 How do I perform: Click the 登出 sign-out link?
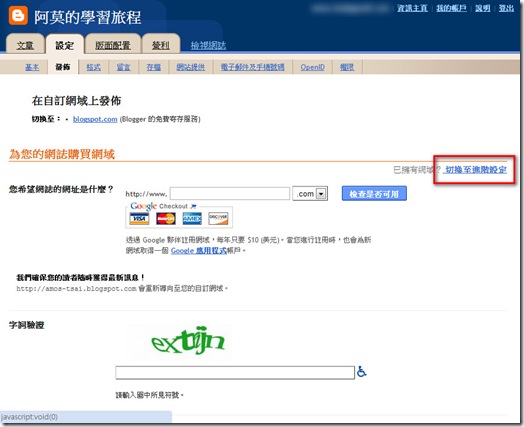[506, 8]
